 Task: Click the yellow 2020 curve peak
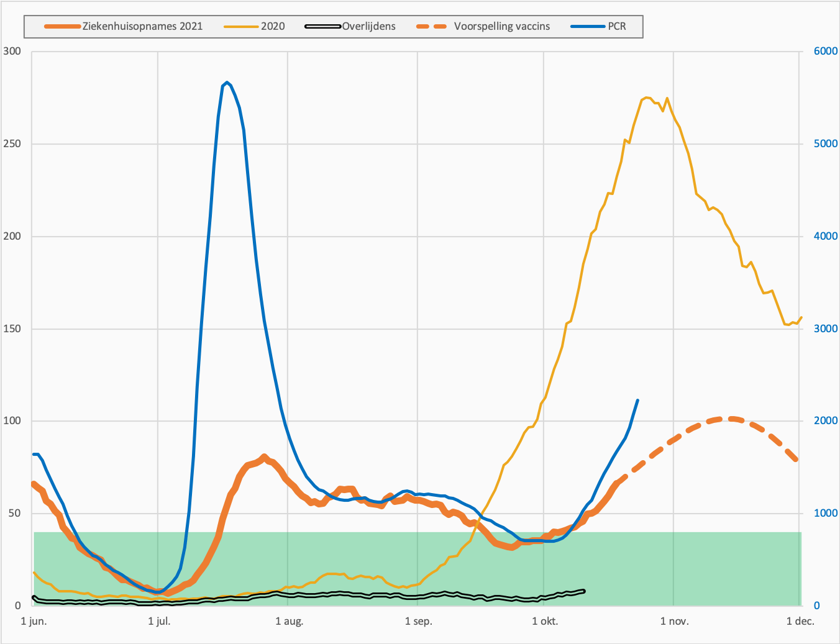click(x=646, y=98)
